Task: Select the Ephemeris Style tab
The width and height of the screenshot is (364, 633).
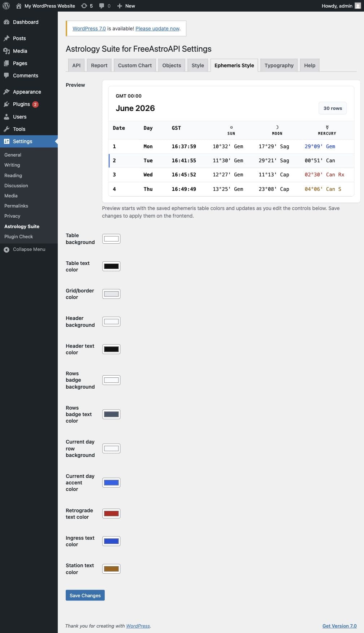Action: [234, 65]
